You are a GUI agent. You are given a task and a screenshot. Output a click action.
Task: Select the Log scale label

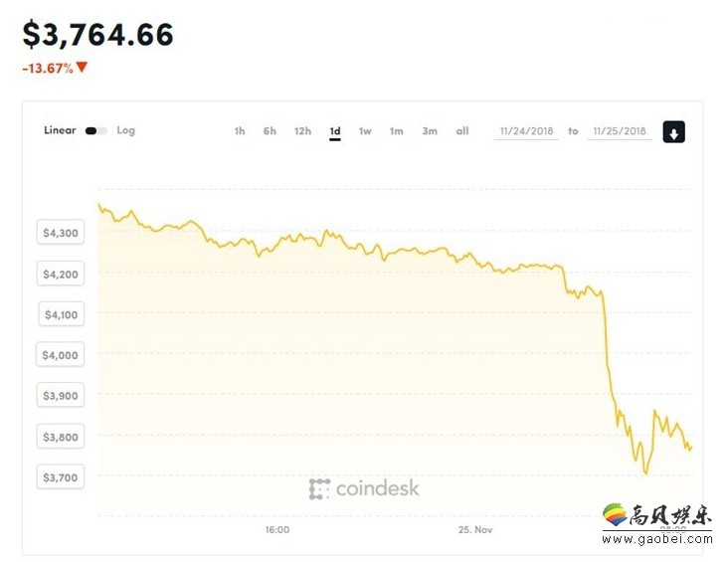click(x=126, y=130)
